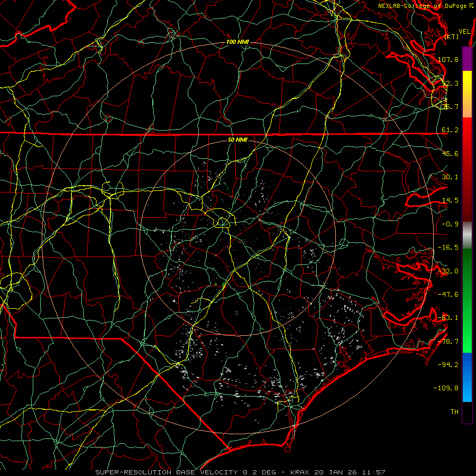Pick the blue segment of the color bar

pyautogui.click(x=467, y=377)
